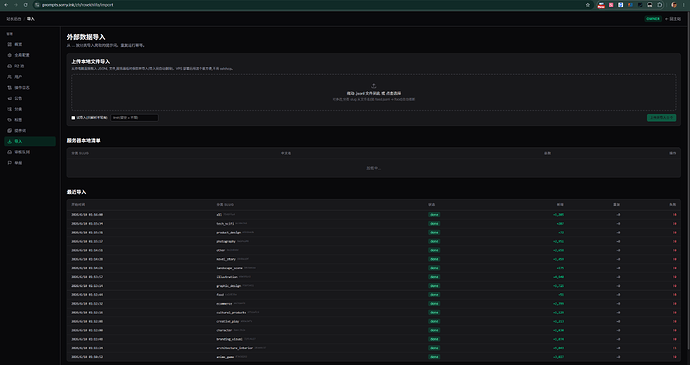Screen dimensions: 690x365
Task: Click the 'photography' category cell
Action: pos(226,241)
